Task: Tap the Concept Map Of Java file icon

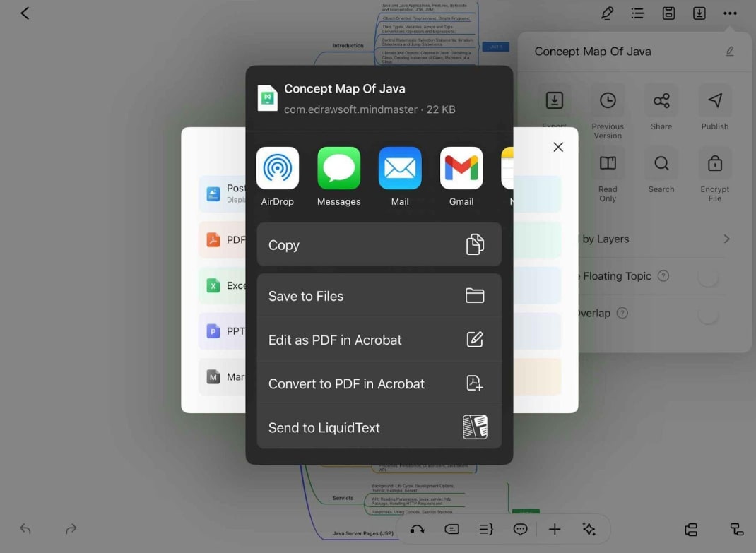Action: (x=268, y=98)
